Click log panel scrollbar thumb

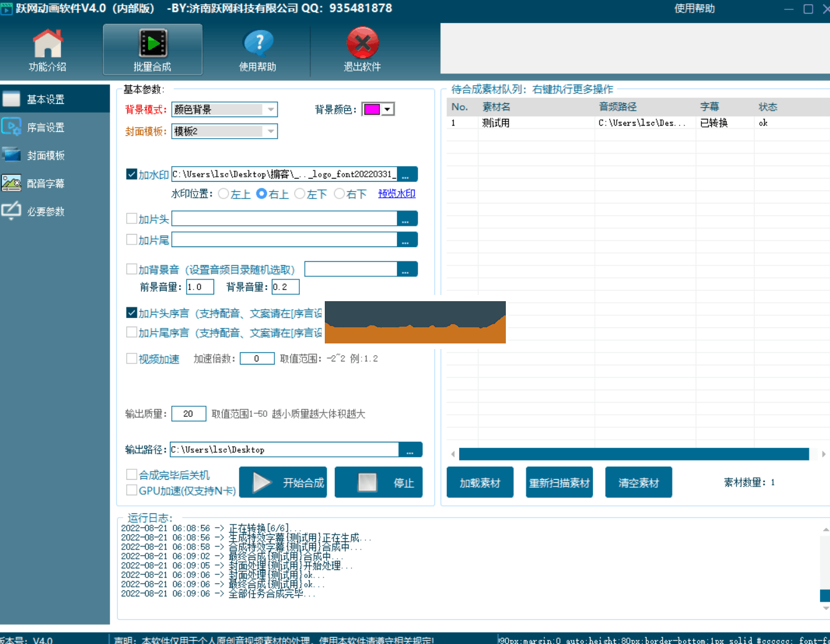825,595
